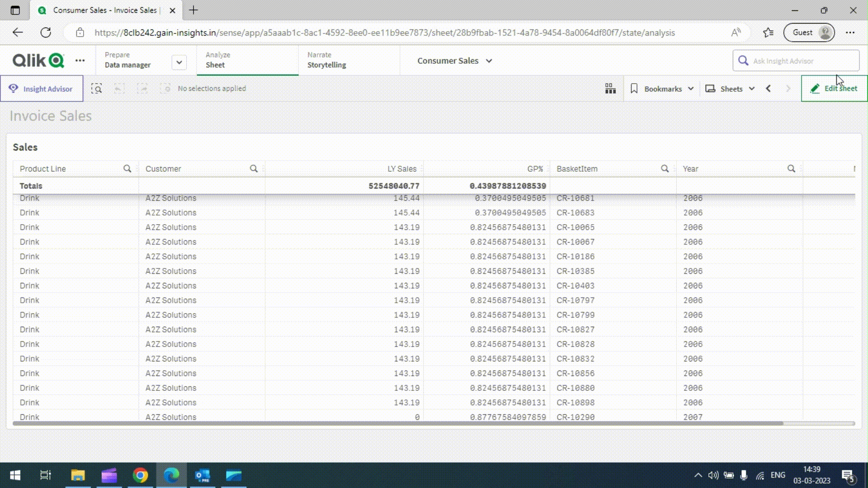Select BasketItem cell CR-10681
Viewport: 868px width, 488px height.
(575, 198)
